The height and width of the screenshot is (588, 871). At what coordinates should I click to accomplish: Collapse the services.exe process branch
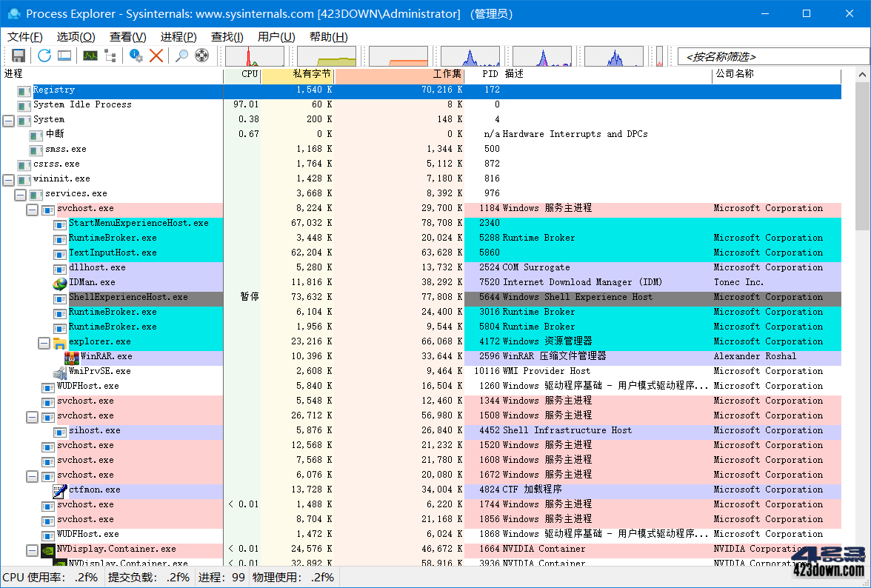(20, 193)
